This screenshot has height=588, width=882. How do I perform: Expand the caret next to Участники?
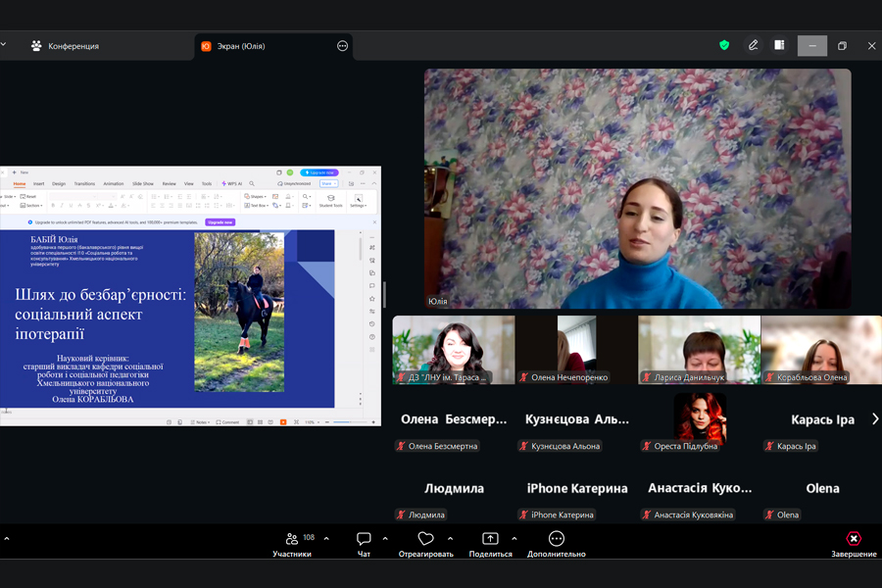click(326, 538)
